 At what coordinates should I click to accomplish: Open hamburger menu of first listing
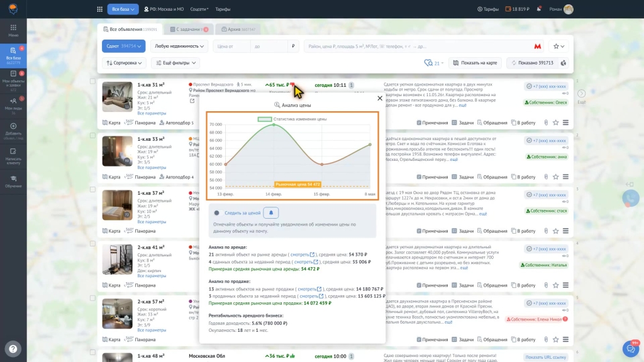[x=565, y=123]
